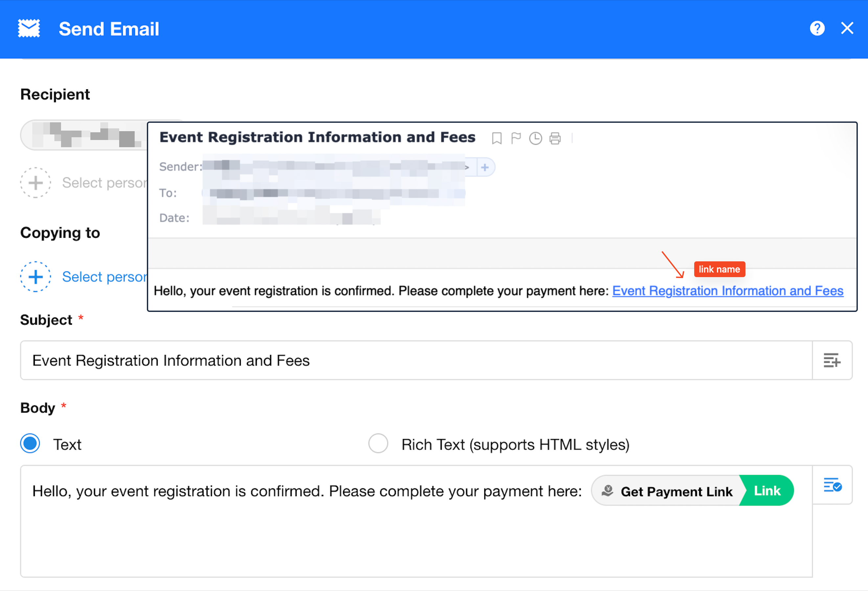868x591 pixels.
Task: Click the print icon in email preview
Action: tap(555, 138)
